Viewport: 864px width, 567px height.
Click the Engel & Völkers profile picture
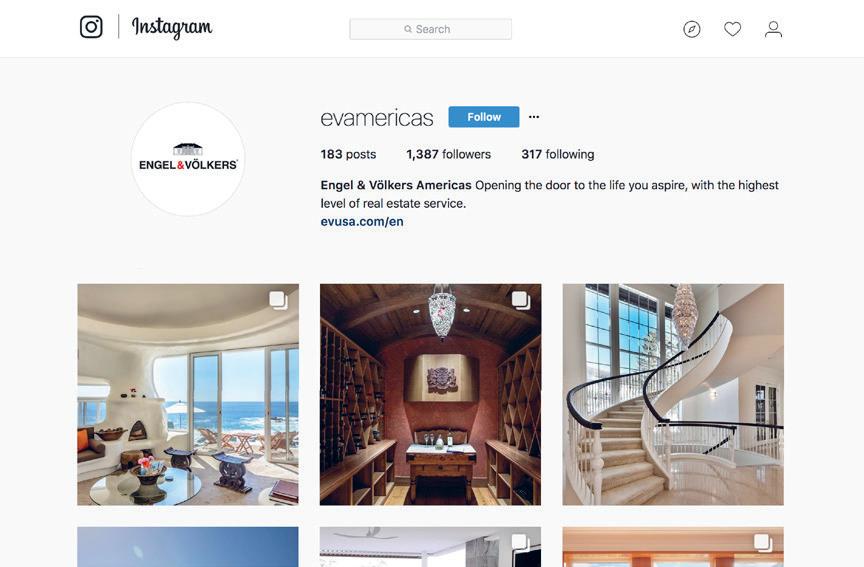(188, 159)
